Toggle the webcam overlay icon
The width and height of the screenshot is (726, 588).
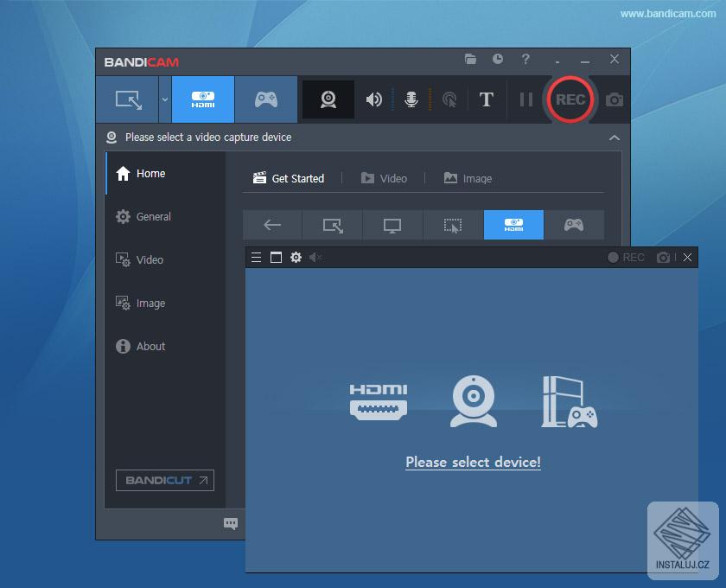pos(328,99)
